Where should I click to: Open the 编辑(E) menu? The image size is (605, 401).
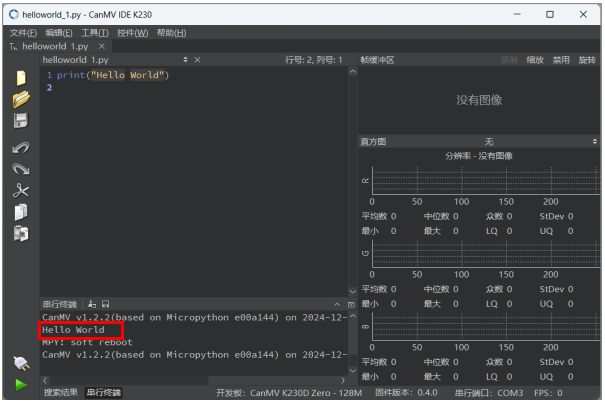(59, 33)
